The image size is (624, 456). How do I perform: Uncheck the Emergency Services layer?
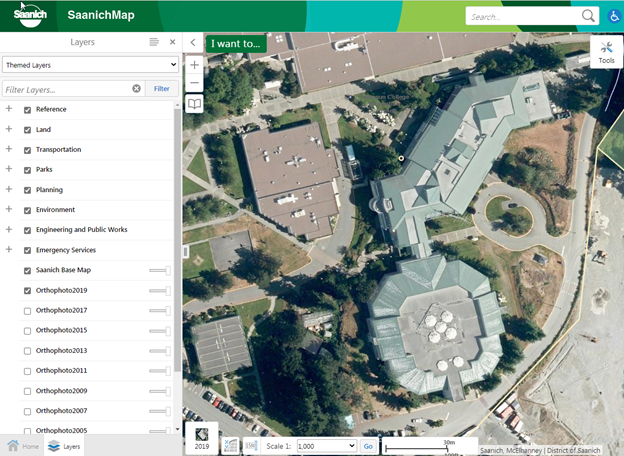(x=27, y=250)
